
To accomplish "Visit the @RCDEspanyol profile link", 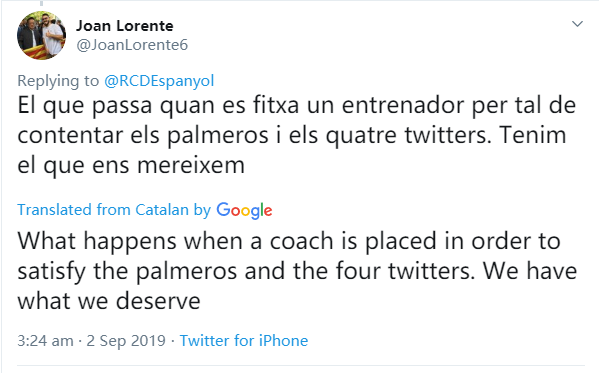I will pyautogui.click(x=159, y=81).
